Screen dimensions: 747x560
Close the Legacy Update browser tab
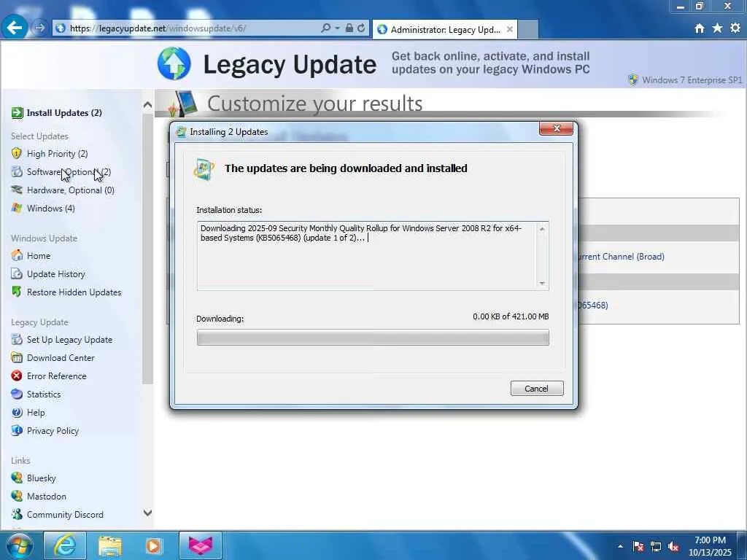510,29
